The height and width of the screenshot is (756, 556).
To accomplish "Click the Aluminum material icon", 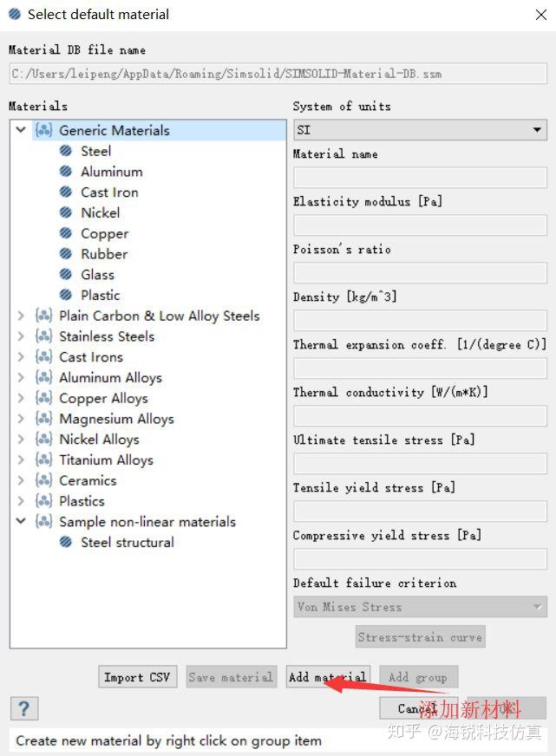I will pyautogui.click(x=66, y=172).
